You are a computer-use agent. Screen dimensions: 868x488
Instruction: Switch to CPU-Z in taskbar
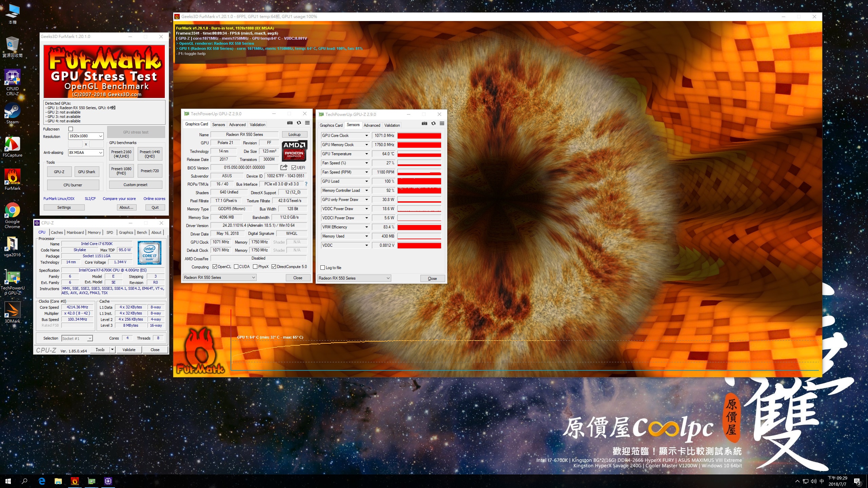click(x=108, y=481)
